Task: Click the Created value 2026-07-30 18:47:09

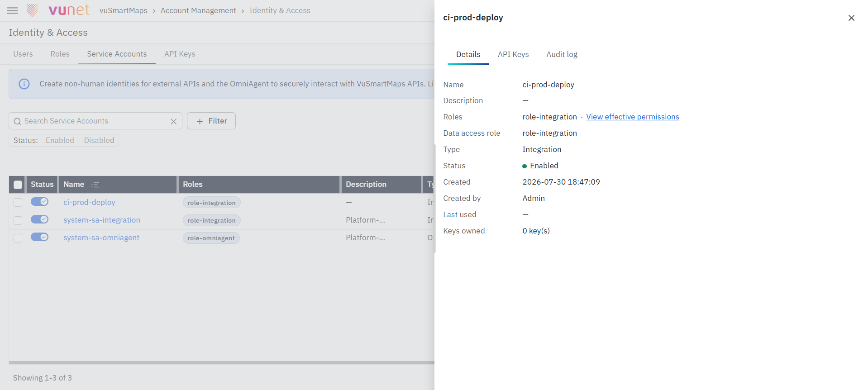Action: [561, 182]
